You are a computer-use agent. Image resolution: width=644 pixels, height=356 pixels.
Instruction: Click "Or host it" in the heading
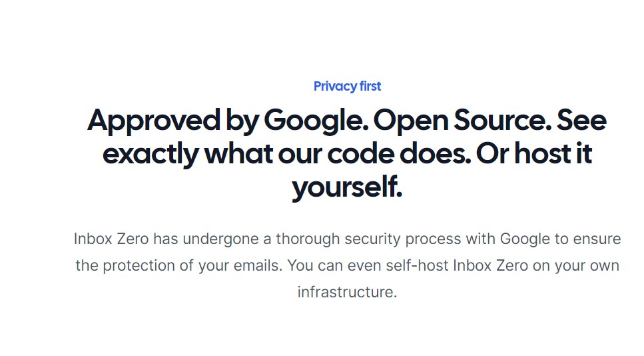[534, 153]
